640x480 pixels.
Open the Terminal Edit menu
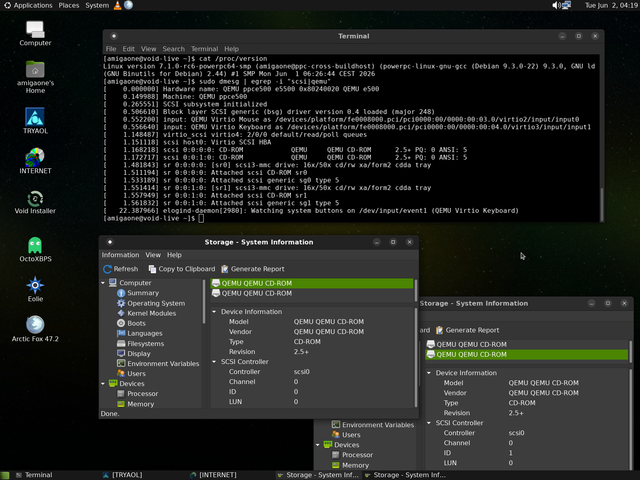(129, 49)
